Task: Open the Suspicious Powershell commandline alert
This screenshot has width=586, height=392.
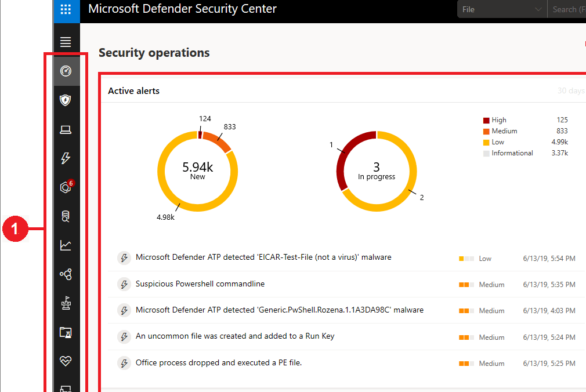Action: (200, 284)
